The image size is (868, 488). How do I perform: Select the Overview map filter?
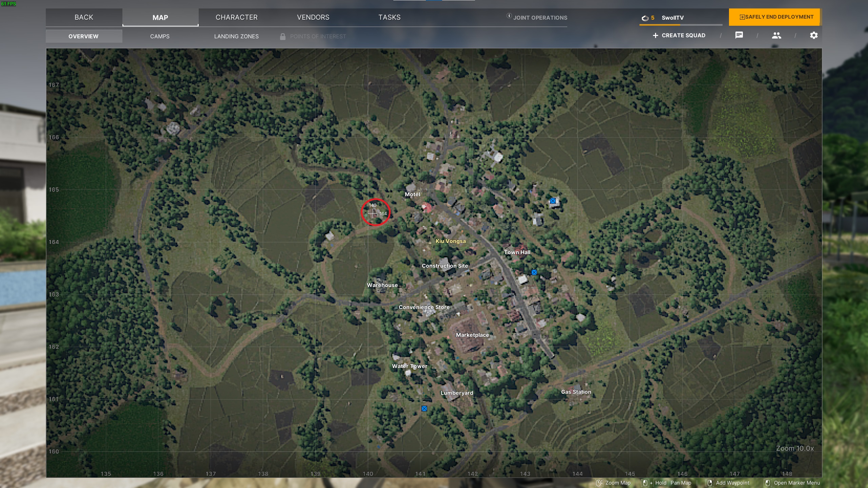(x=83, y=36)
